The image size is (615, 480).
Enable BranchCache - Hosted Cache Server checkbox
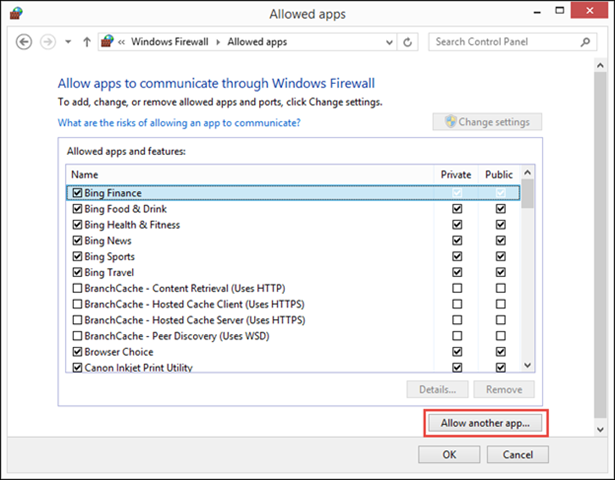click(x=77, y=320)
